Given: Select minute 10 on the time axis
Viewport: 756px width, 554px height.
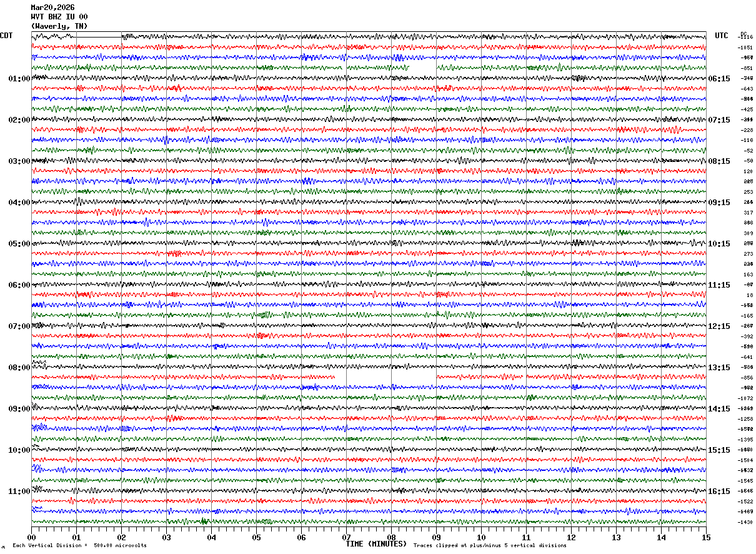Looking at the screenshot, I should pyautogui.click(x=482, y=537).
